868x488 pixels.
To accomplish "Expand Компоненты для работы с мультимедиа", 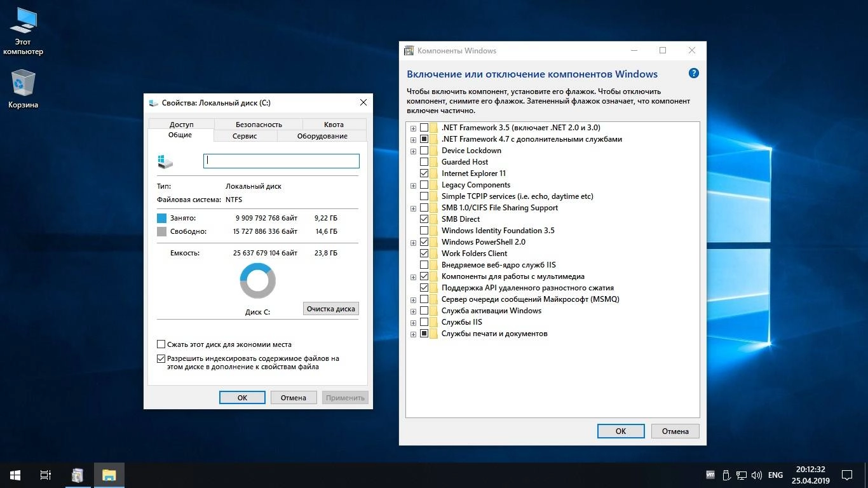I will click(x=414, y=276).
